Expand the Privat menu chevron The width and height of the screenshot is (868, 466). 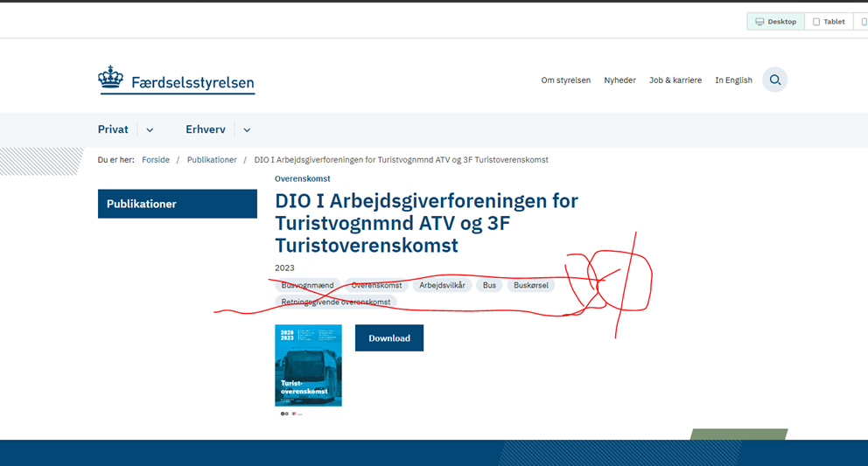pos(150,130)
